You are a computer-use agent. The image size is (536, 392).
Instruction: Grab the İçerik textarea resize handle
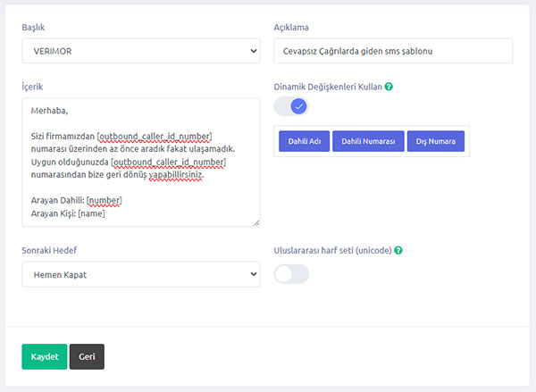pos(256,222)
